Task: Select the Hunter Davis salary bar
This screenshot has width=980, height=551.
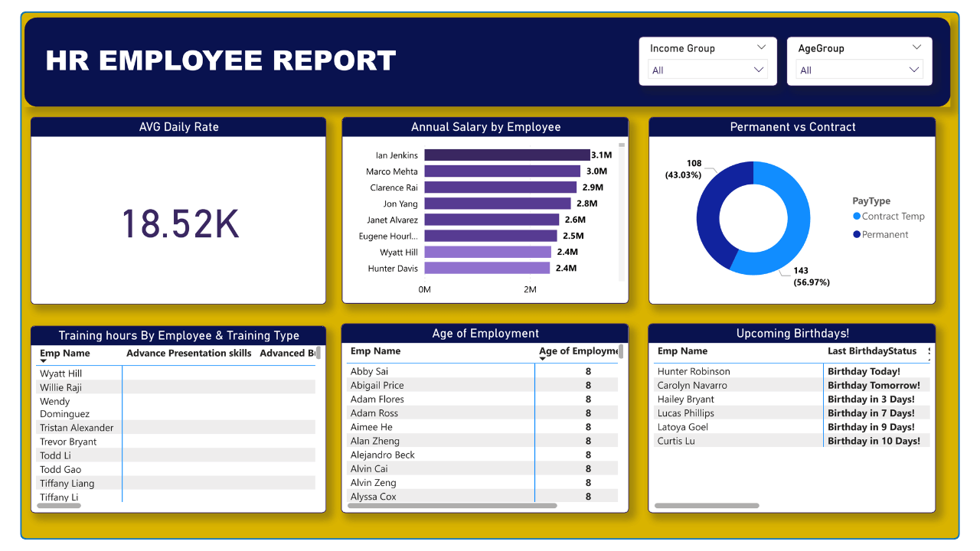Action: coord(486,268)
